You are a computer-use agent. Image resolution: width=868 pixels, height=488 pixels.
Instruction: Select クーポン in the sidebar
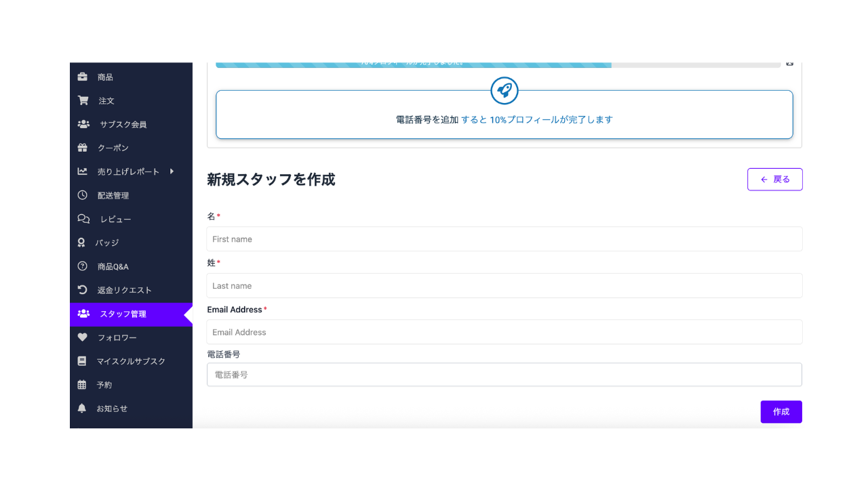coord(131,148)
